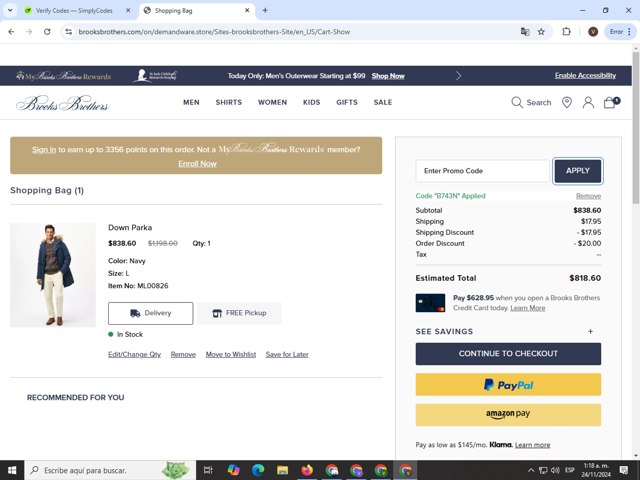Click Brooks Brothers credit card image
This screenshot has width=640, height=480.
tap(430, 303)
